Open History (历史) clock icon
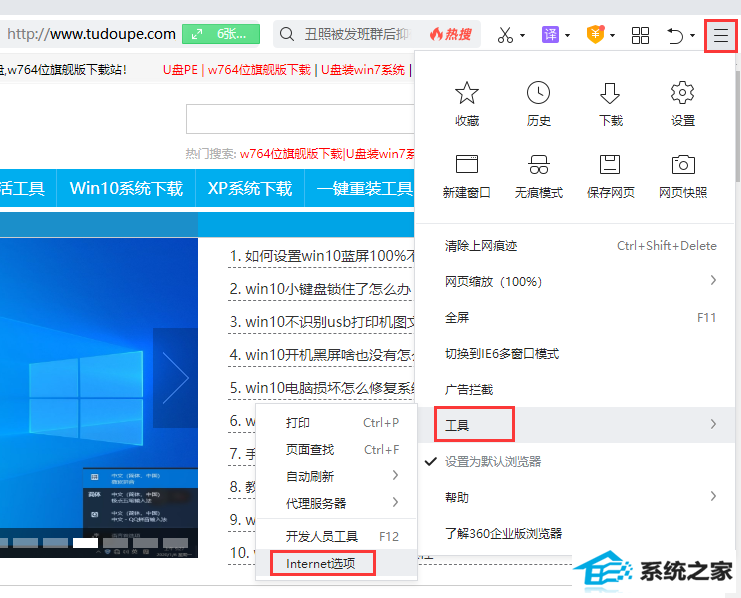The image size is (741, 598). point(538,93)
